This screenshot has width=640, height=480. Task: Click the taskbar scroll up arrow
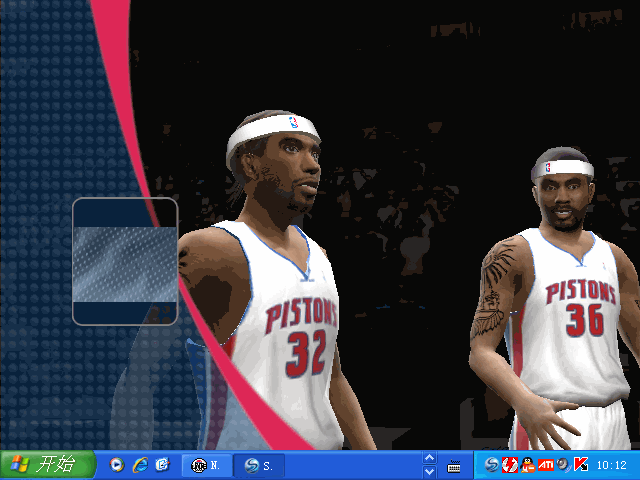click(x=429, y=458)
